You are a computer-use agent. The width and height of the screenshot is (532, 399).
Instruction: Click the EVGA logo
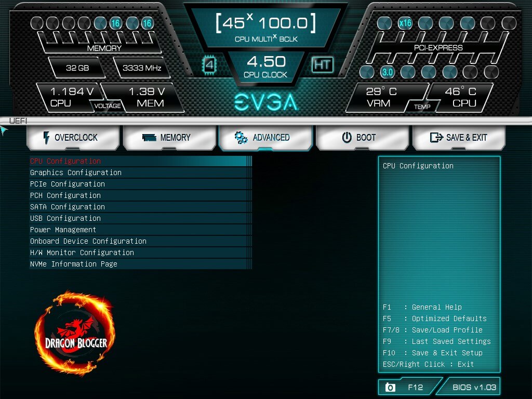coord(266,102)
